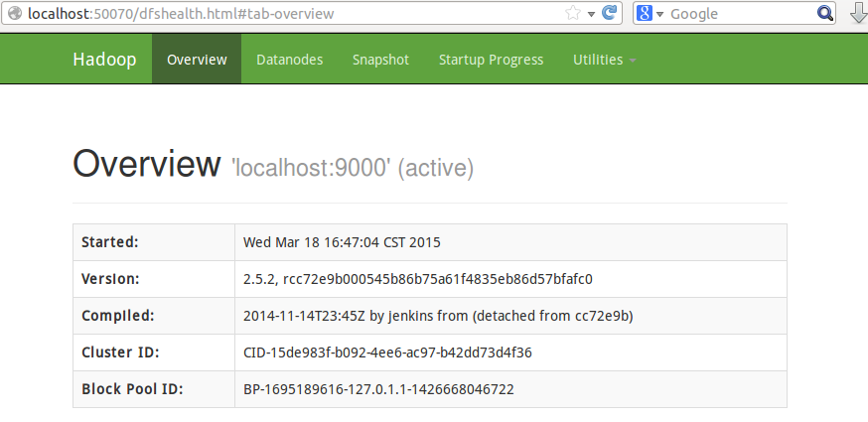This screenshot has height=422, width=868.
Task: Click the 'Compiled:' row label
Action: 118,316
